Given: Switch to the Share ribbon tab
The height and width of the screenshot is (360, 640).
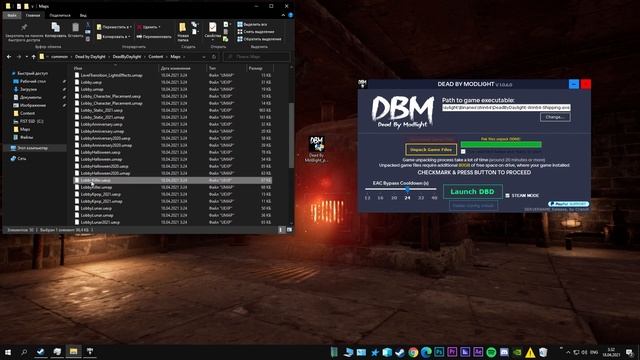Looking at the screenshot, I should (x=60, y=15).
